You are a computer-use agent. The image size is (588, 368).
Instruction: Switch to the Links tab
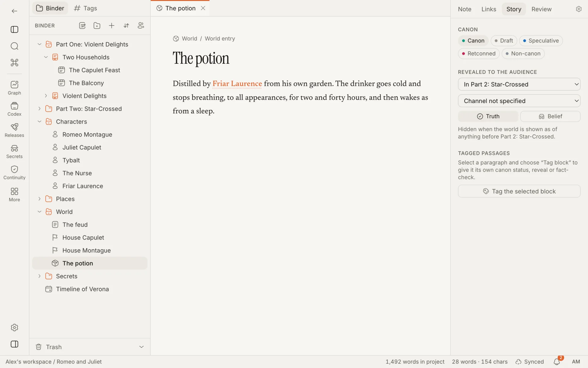coord(488,9)
